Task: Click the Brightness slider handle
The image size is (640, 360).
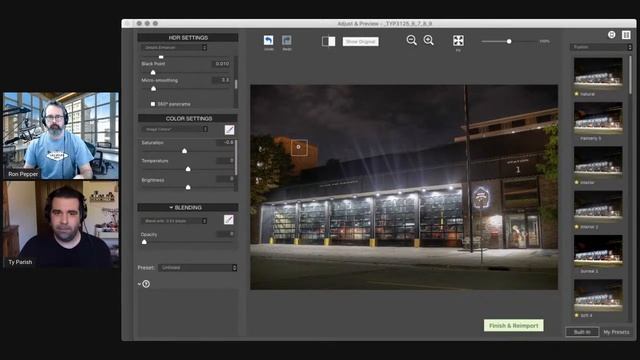Action: pos(188,187)
